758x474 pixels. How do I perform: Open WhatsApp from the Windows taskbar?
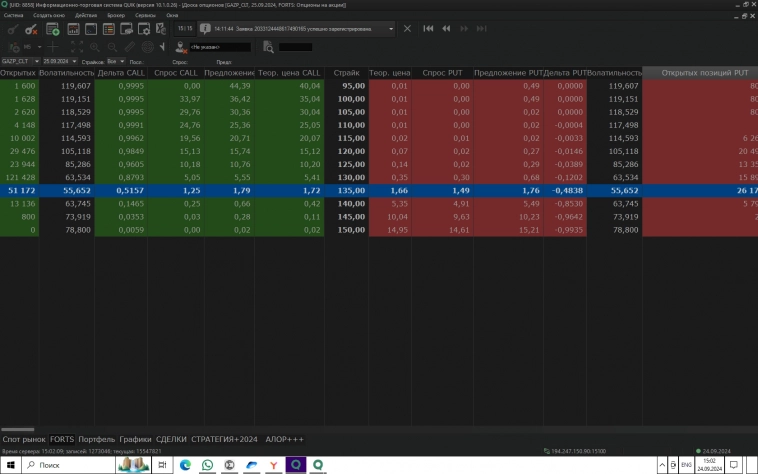click(x=208, y=465)
